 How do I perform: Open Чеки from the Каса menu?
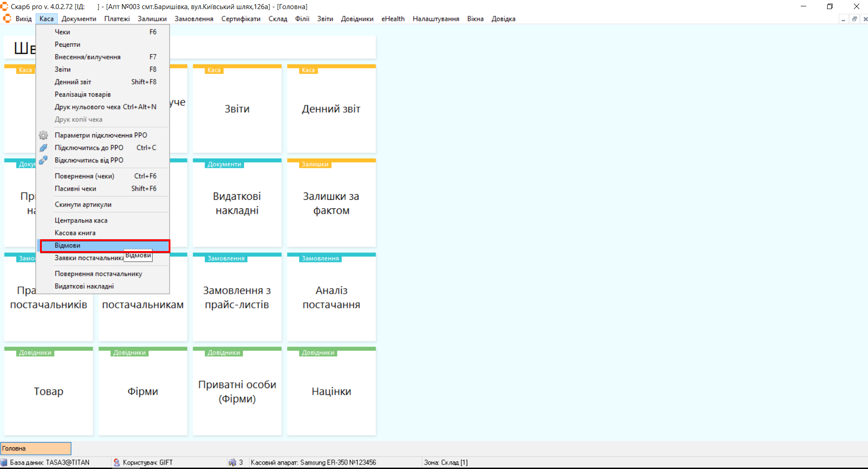[x=62, y=32]
